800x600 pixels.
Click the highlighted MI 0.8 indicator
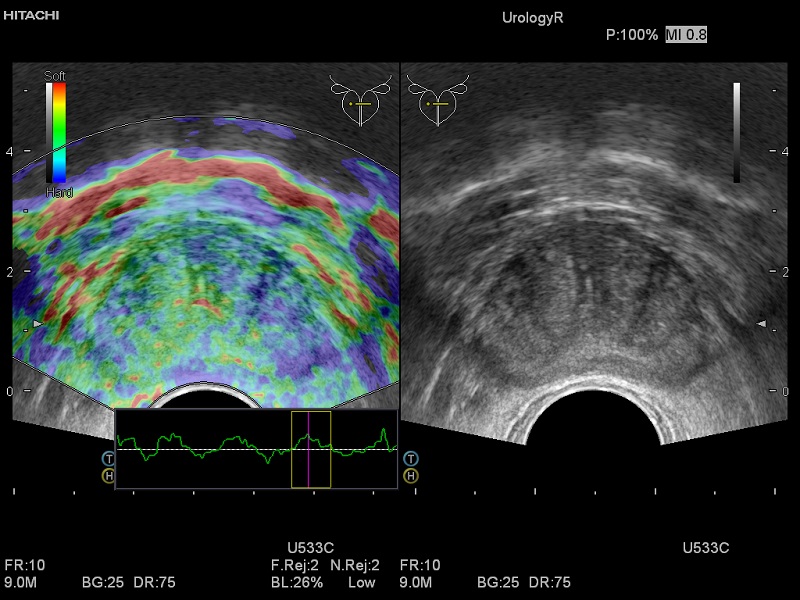686,35
